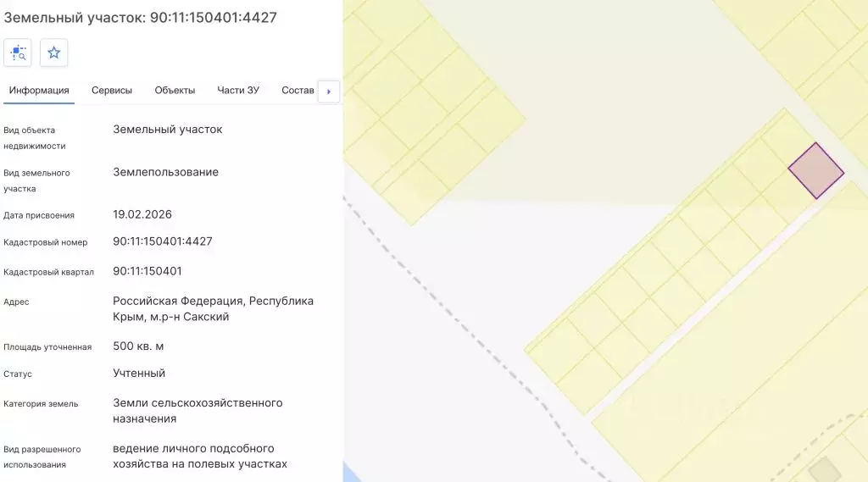
Task: Click the area value 500 кв. м
Action: [138, 346]
